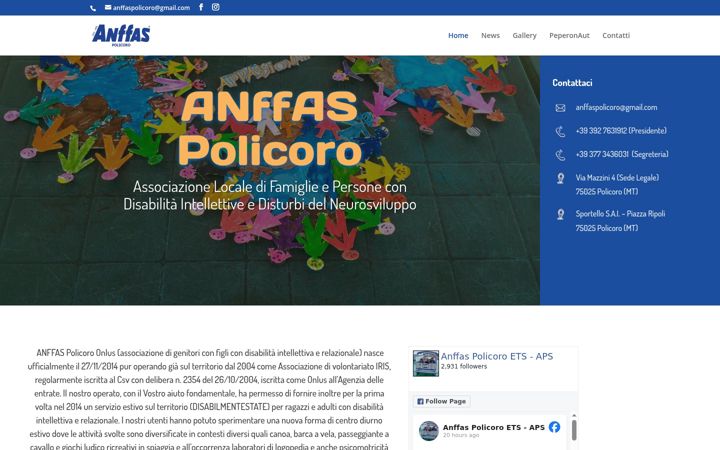
Task: Click the Facebook logo in the feed post
Action: point(554,427)
